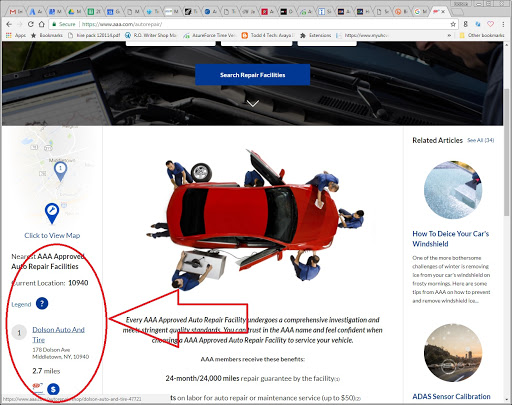Click the Legend question mark icon
Image resolution: width=512 pixels, height=405 pixels.
pyautogui.click(x=42, y=303)
